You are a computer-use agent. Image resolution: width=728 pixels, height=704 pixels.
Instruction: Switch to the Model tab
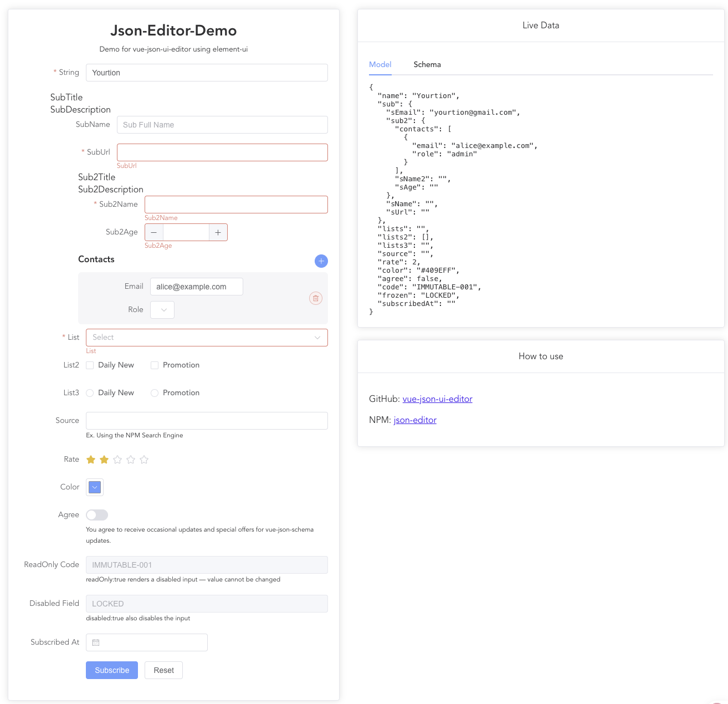point(380,64)
